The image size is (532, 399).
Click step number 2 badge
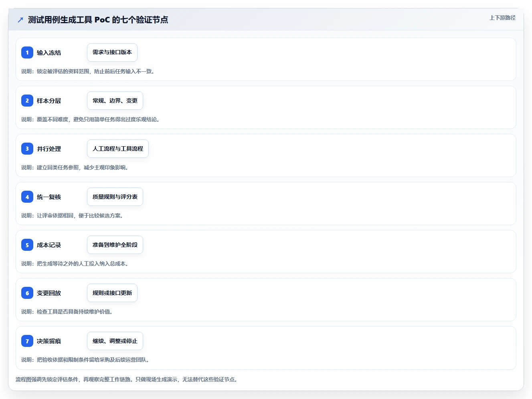(x=27, y=101)
